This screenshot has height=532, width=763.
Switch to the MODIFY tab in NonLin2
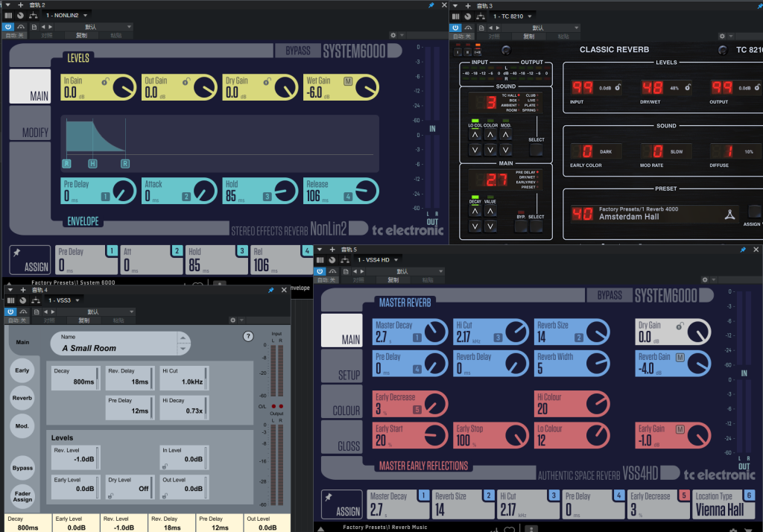[31, 123]
